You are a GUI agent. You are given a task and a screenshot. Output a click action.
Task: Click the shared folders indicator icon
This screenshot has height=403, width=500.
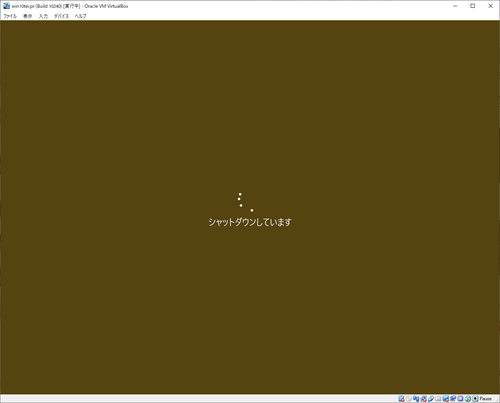tap(438, 399)
